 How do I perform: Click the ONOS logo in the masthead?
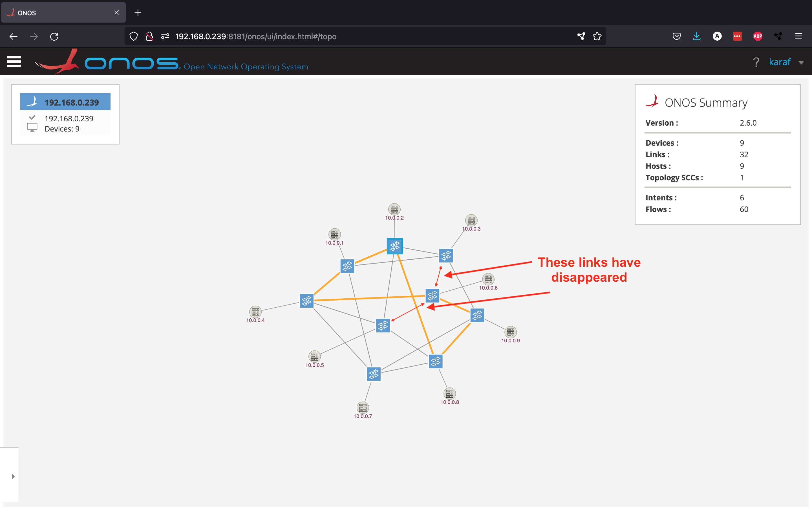point(107,62)
